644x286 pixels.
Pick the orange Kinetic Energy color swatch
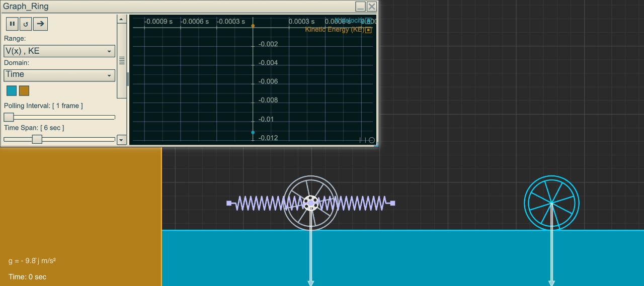click(24, 90)
